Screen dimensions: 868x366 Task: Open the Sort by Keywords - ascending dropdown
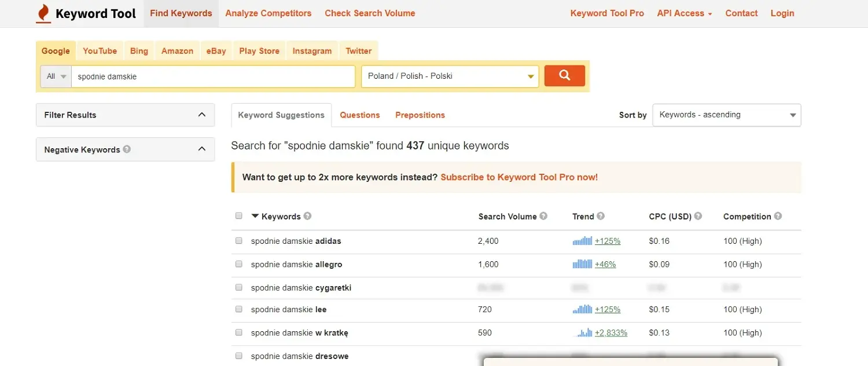(x=727, y=115)
